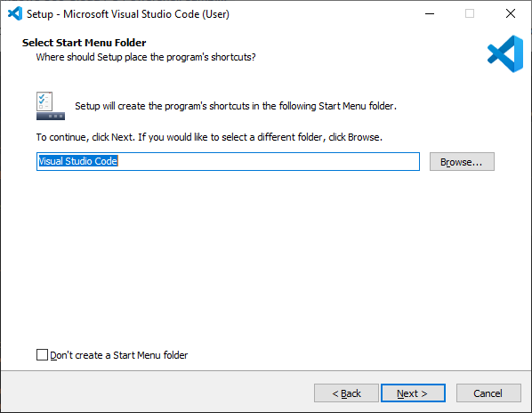Viewport: 532px width, 413px height.
Task: Click the window title "Setup - Microsoft Visual Studio Code (User)"
Action: click(128, 14)
